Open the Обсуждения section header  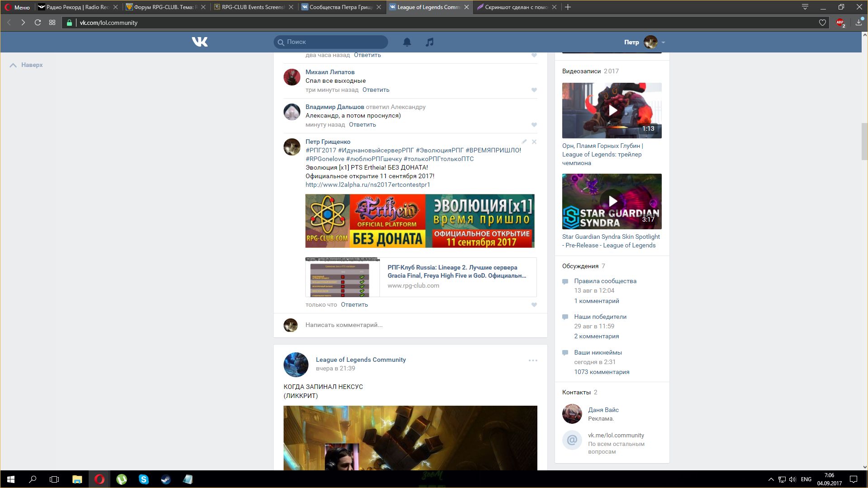click(580, 266)
